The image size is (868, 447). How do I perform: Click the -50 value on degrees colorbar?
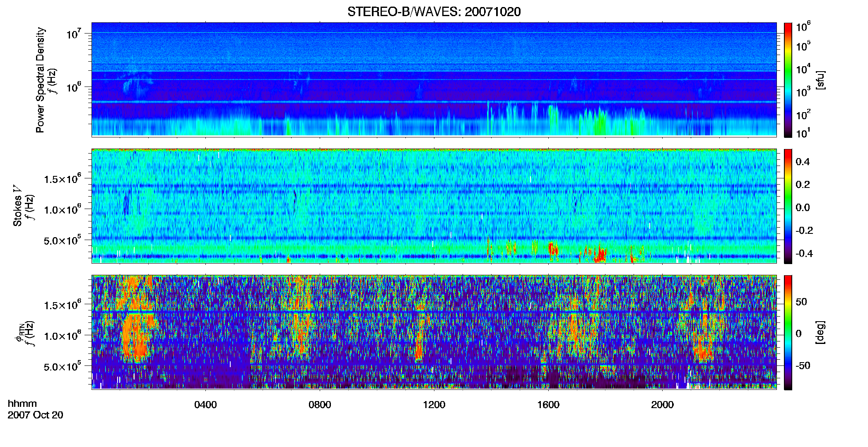803,365
